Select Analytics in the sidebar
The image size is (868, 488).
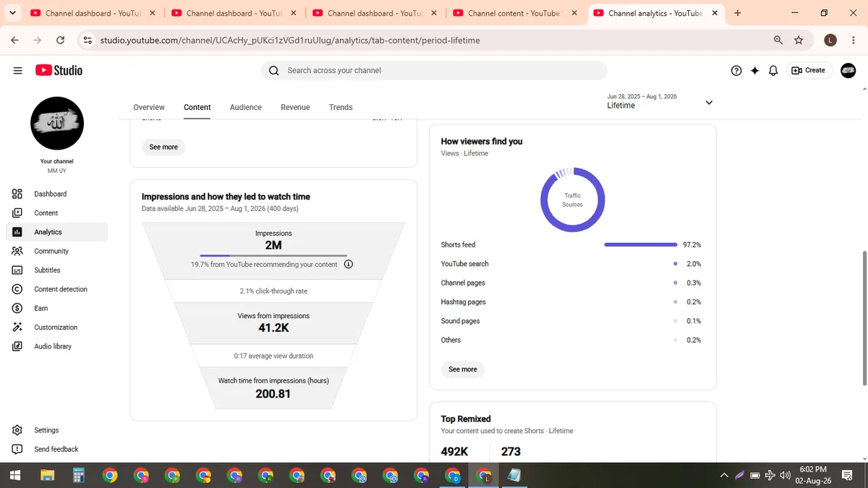click(56, 232)
